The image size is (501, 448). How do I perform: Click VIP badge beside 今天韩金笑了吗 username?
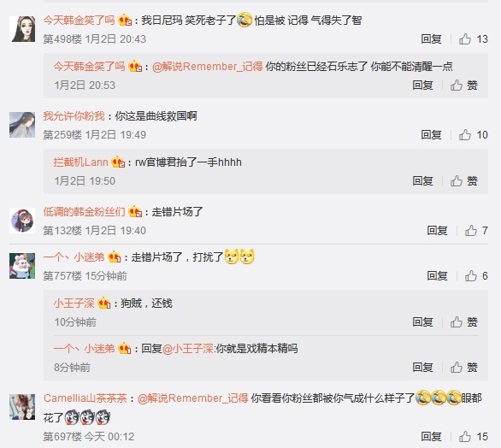coord(125,21)
